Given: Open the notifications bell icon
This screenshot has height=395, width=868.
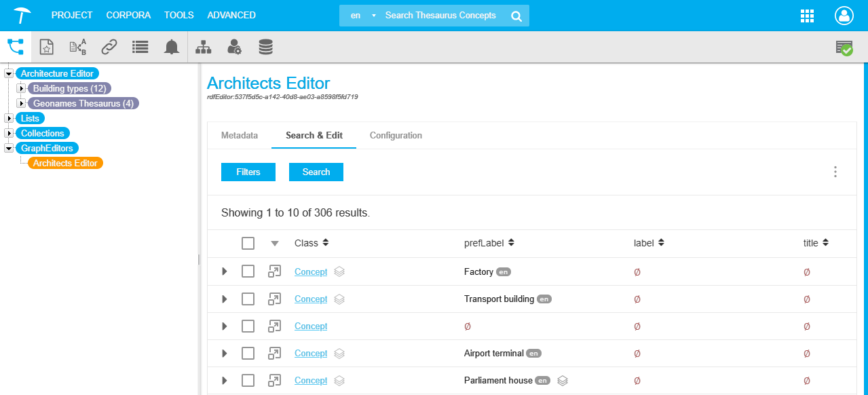Looking at the screenshot, I should coord(172,47).
